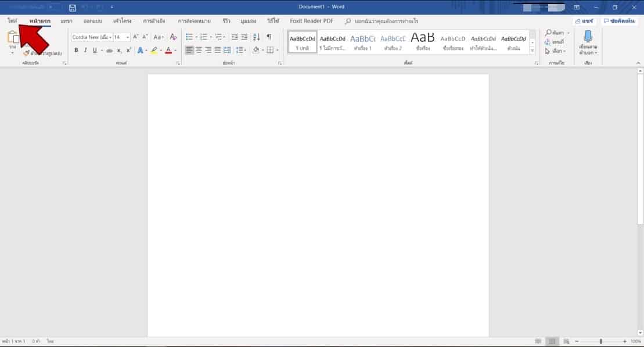Open the ไฟล์ (File) tab
Screen dimensions: 644x347
pyautogui.click(x=13, y=21)
